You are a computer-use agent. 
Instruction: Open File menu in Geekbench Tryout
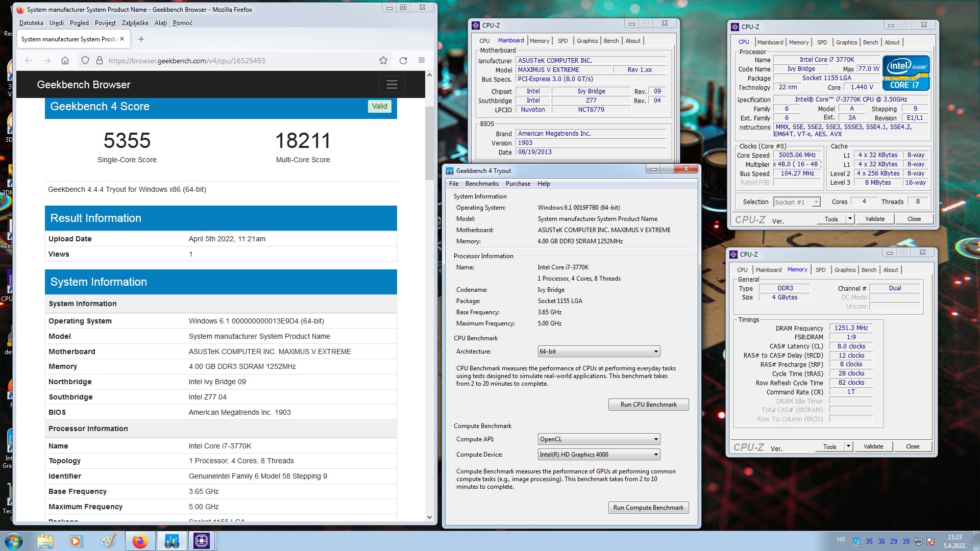click(x=454, y=184)
